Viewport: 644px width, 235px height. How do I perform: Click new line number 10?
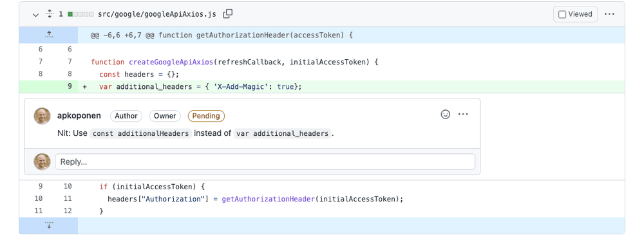68,187
